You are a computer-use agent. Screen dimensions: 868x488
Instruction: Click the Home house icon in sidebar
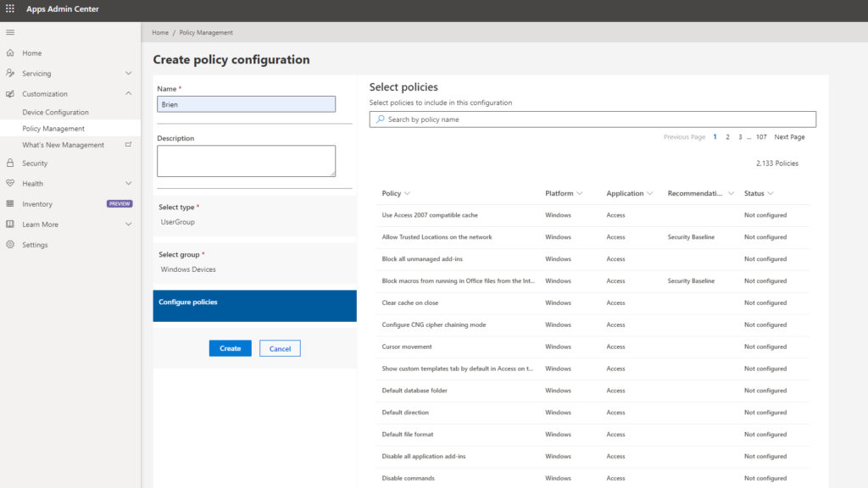coord(10,53)
